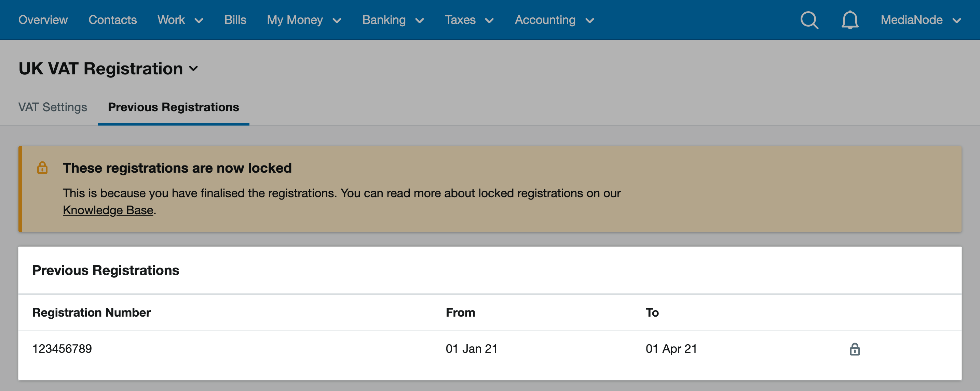This screenshot has height=391, width=980.
Task: Select the Previous Registrations tab
Action: click(x=174, y=107)
